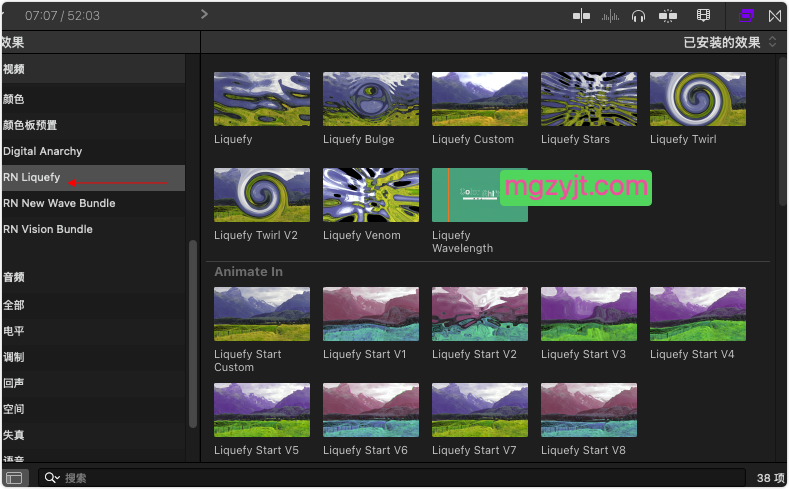
Task: Select the Liquefy Start V4 thumbnail
Action: tap(698, 314)
